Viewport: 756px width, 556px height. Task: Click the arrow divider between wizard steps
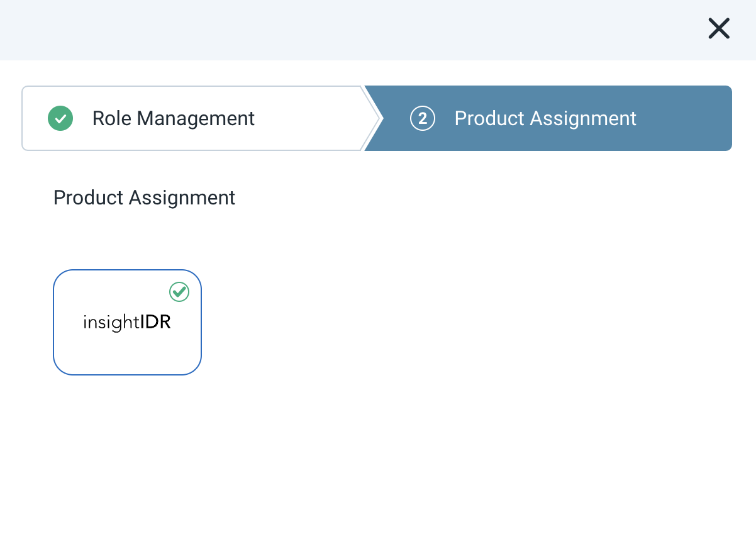(x=371, y=118)
